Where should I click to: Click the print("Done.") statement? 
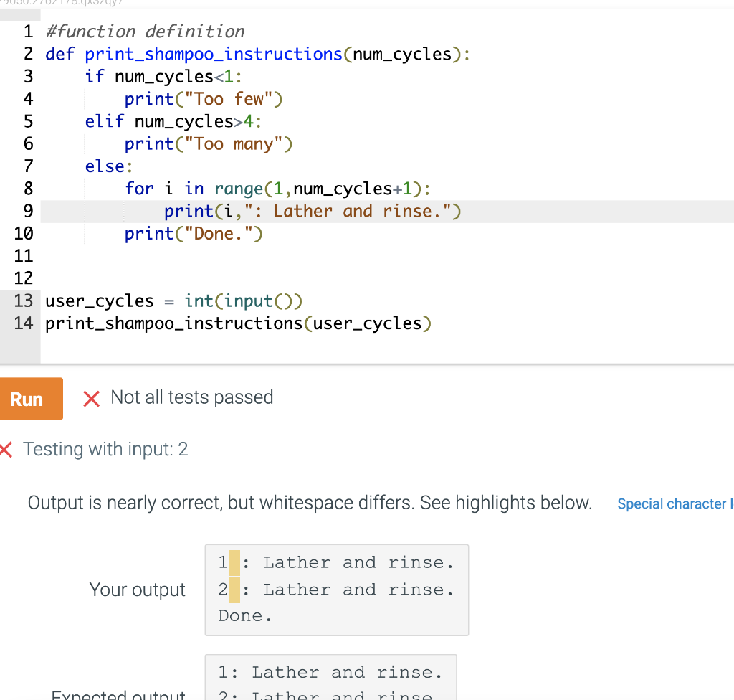pos(194,234)
